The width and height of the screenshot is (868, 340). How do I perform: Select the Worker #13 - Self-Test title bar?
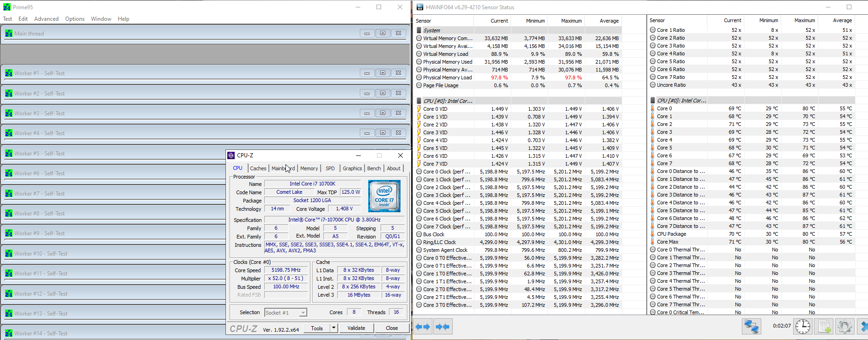pos(114,313)
